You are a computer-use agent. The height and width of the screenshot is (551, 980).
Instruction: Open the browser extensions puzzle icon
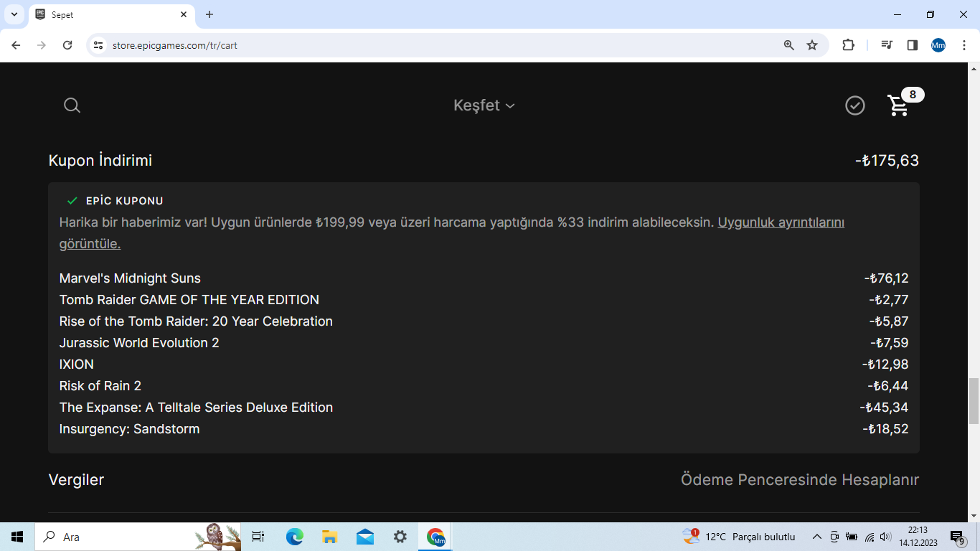click(848, 45)
